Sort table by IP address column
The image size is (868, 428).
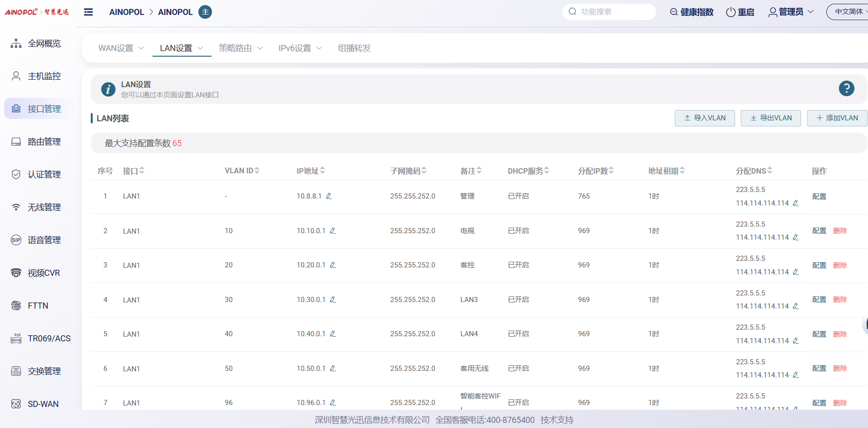[x=322, y=171]
